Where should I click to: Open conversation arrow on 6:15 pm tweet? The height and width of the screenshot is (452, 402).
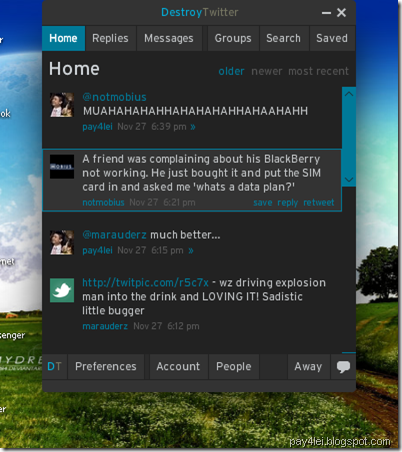(x=191, y=251)
